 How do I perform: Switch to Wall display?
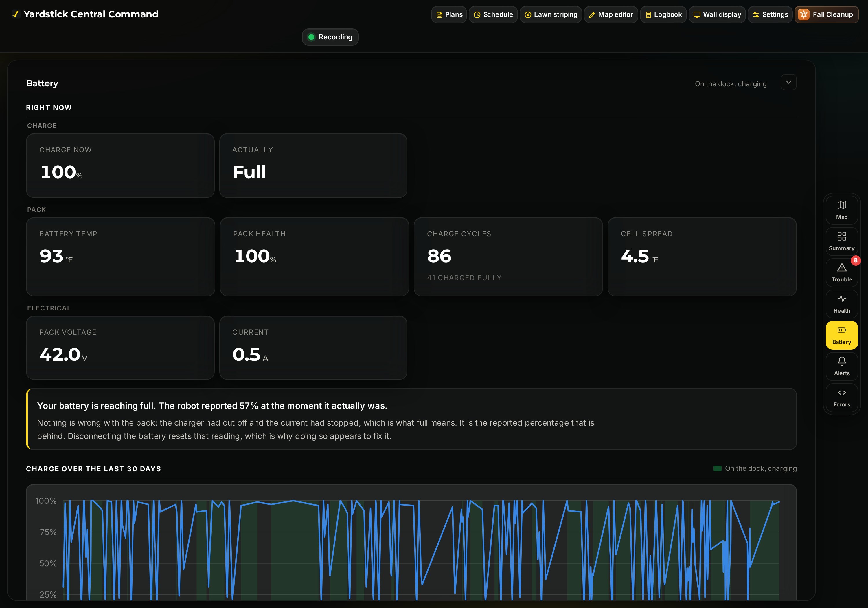click(x=717, y=14)
